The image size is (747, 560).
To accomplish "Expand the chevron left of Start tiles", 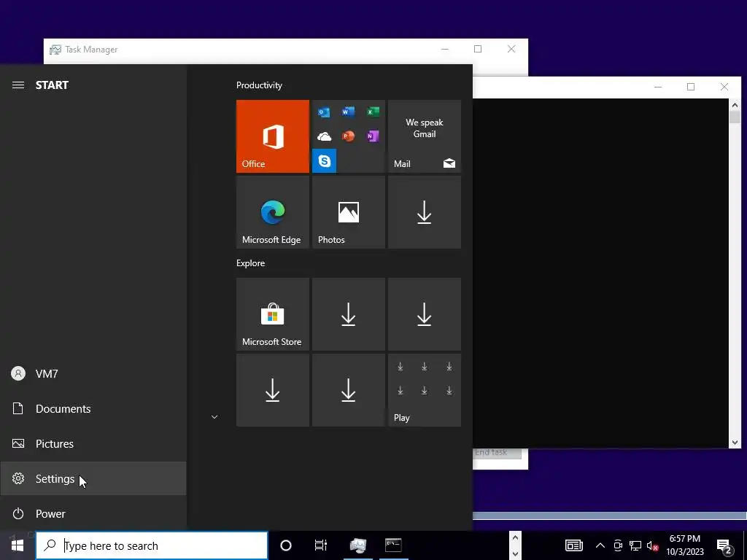I will (214, 416).
